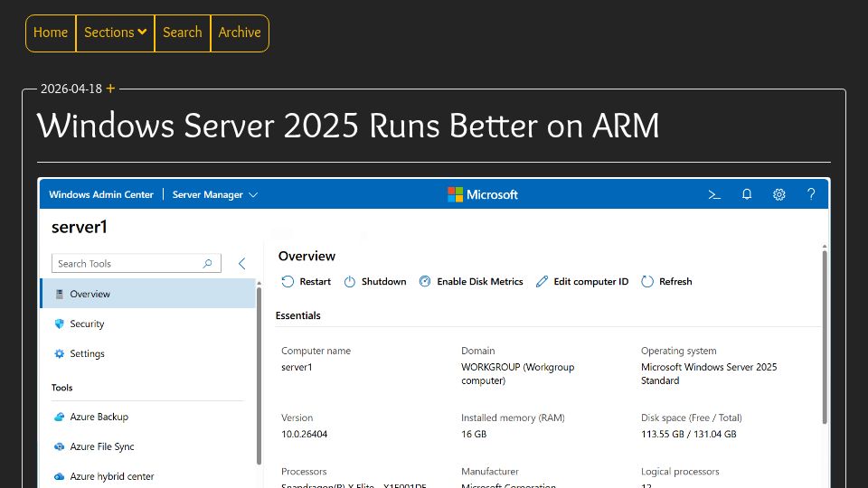The height and width of the screenshot is (488, 868).
Task: Select Security in the tools list
Action: tap(147, 324)
